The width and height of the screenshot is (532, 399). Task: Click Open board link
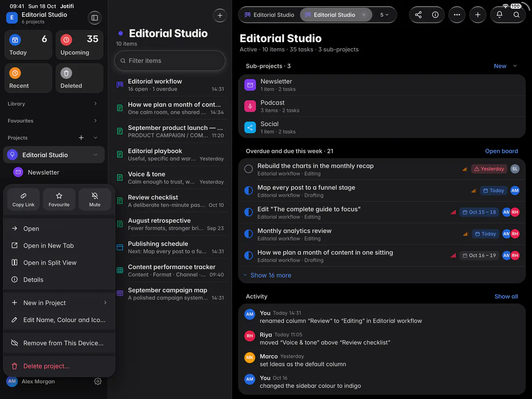pyautogui.click(x=501, y=151)
